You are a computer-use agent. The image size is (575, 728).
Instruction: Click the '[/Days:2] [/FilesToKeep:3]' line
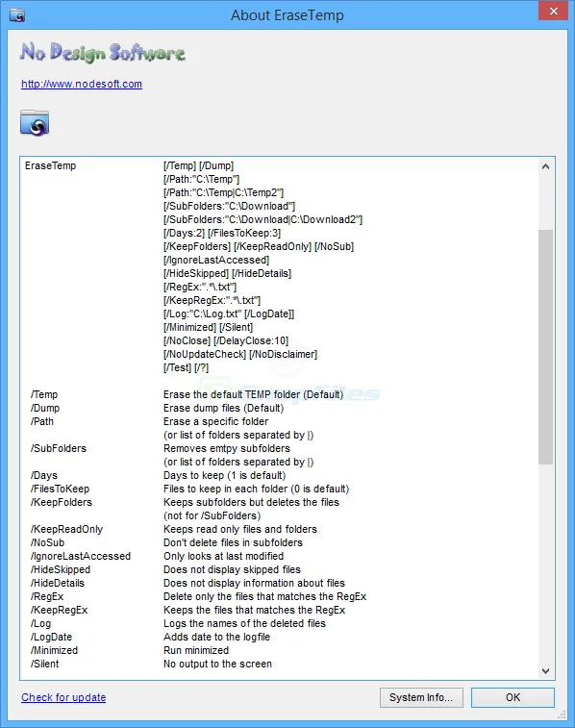pos(222,233)
